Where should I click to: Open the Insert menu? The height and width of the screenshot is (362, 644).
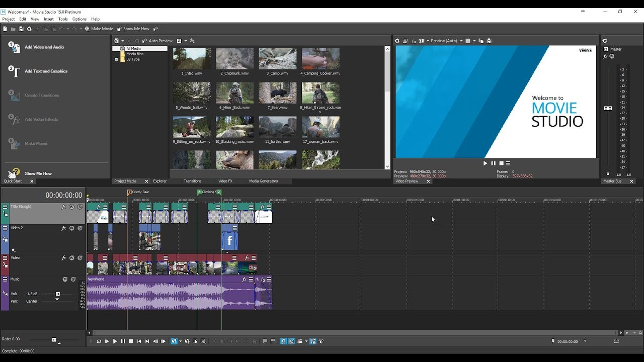(49, 19)
